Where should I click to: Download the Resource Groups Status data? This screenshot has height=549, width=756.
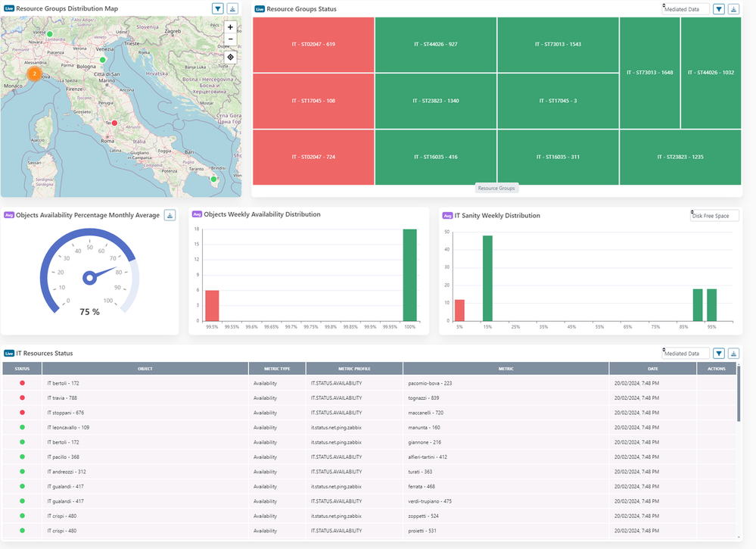[734, 9]
